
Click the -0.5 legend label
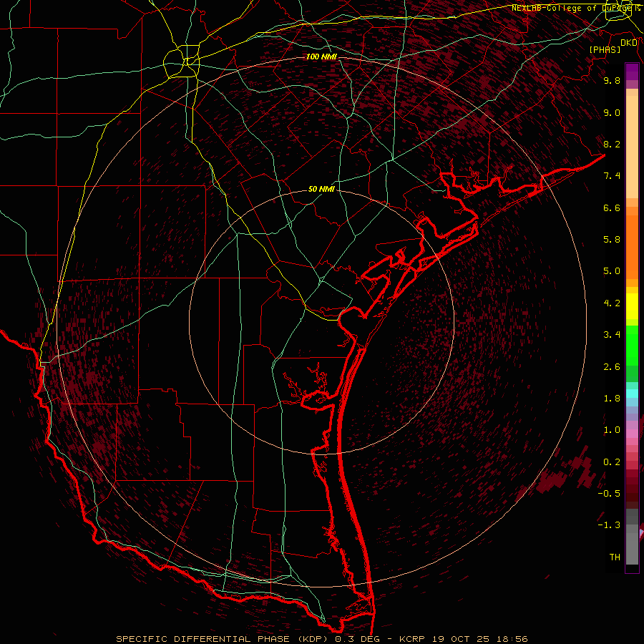(x=610, y=494)
